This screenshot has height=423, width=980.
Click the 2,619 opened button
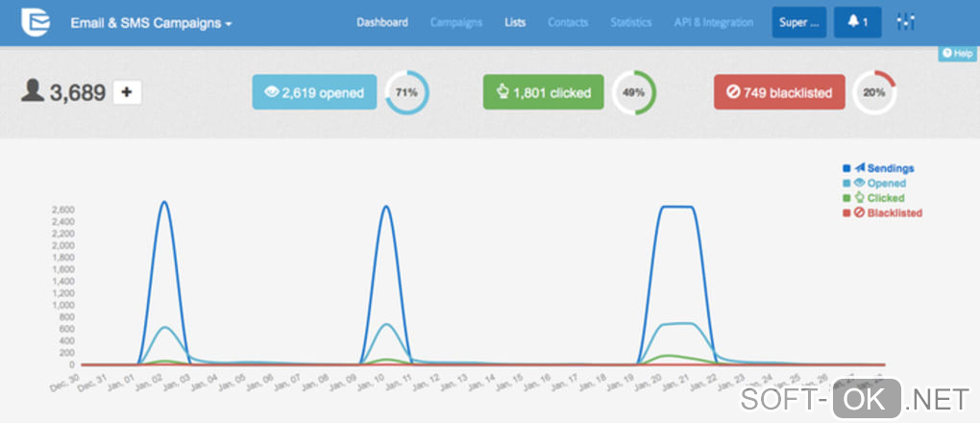314,92
